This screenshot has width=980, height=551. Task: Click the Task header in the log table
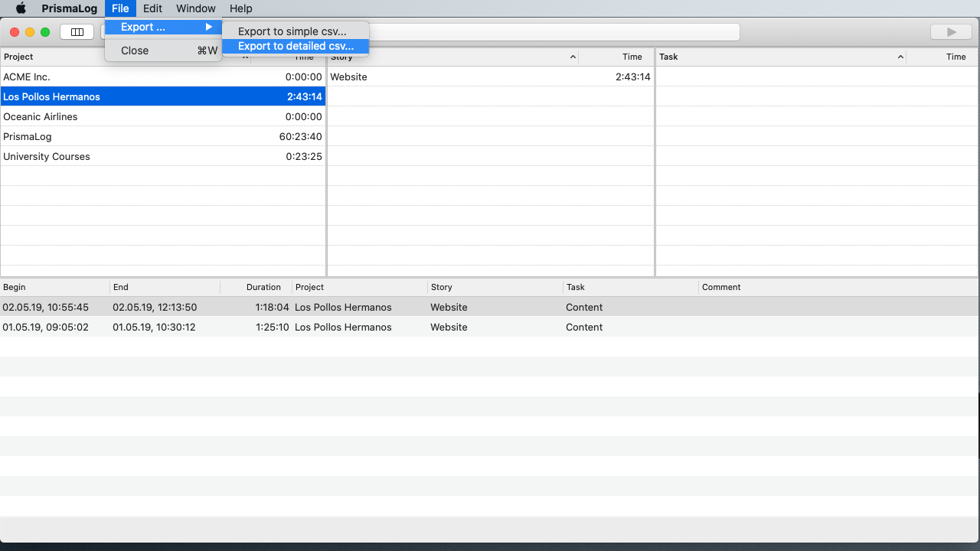point(631,287)
